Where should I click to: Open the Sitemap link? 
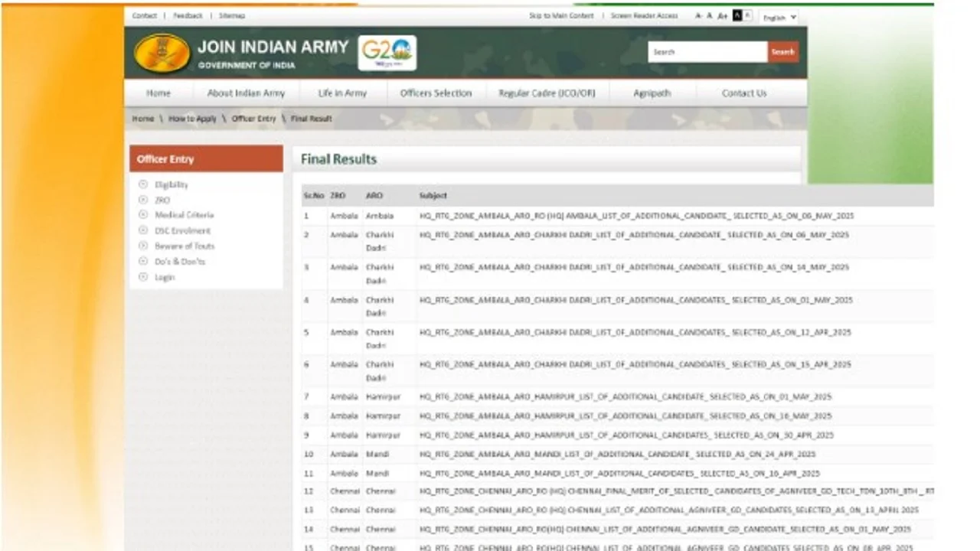[x=232, y=15]
